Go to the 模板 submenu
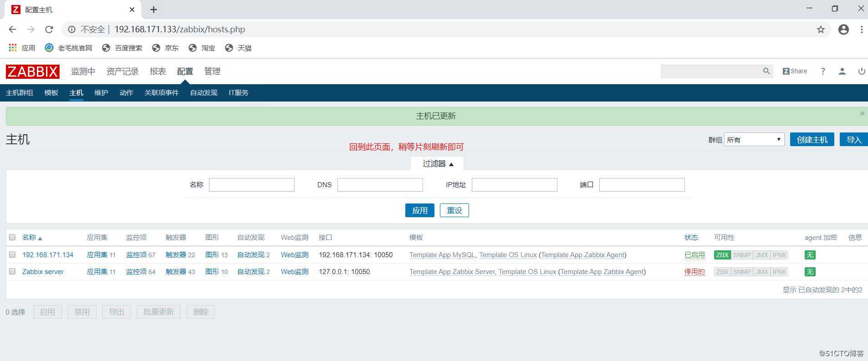This screenshot has height=361, width=868. (51, 92)
